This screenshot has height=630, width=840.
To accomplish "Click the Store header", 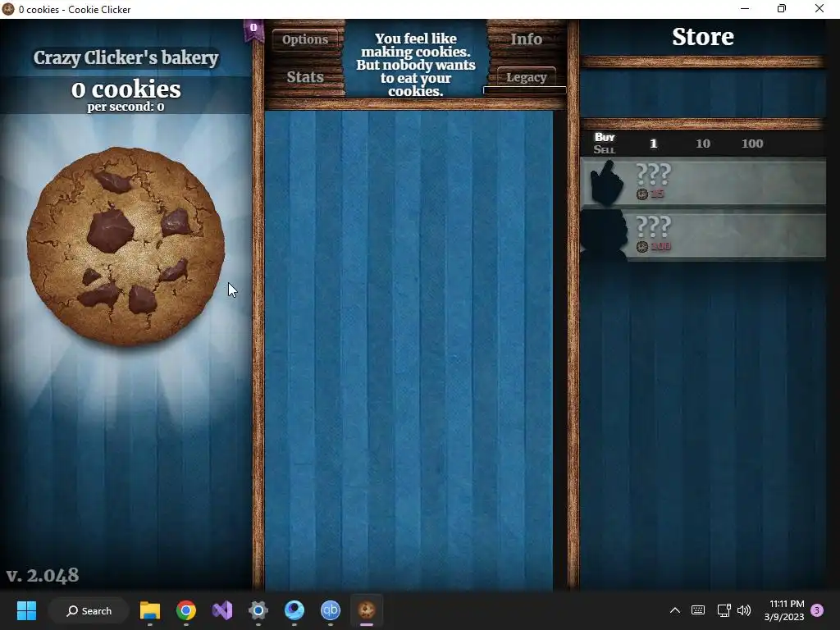I will click(703, 37).
